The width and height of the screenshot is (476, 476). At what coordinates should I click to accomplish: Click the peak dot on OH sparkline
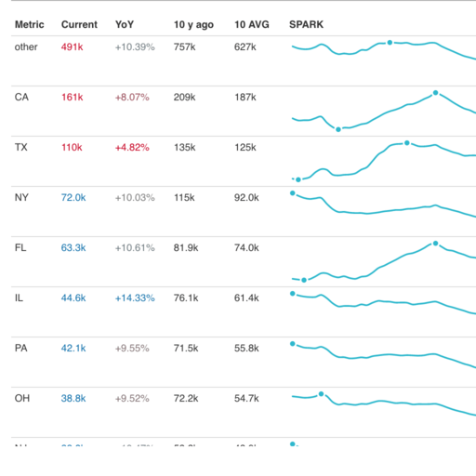click(x=321, y=394)
